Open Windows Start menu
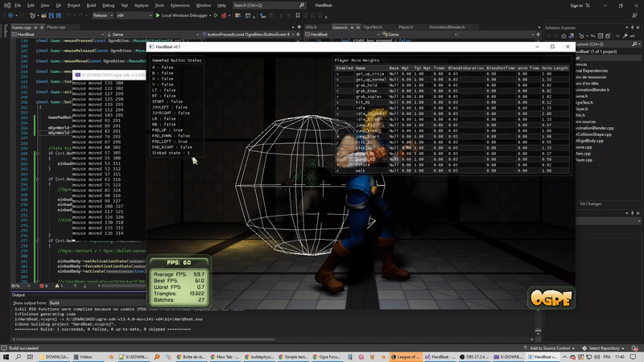Viewport: 644px width, 362px height. click(6, 357)
